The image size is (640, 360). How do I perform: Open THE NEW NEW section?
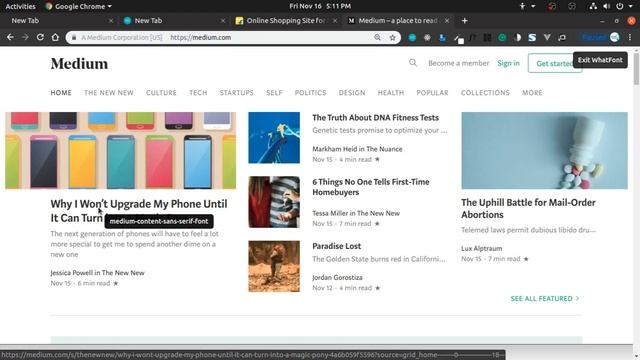click(x=109, y=93)
